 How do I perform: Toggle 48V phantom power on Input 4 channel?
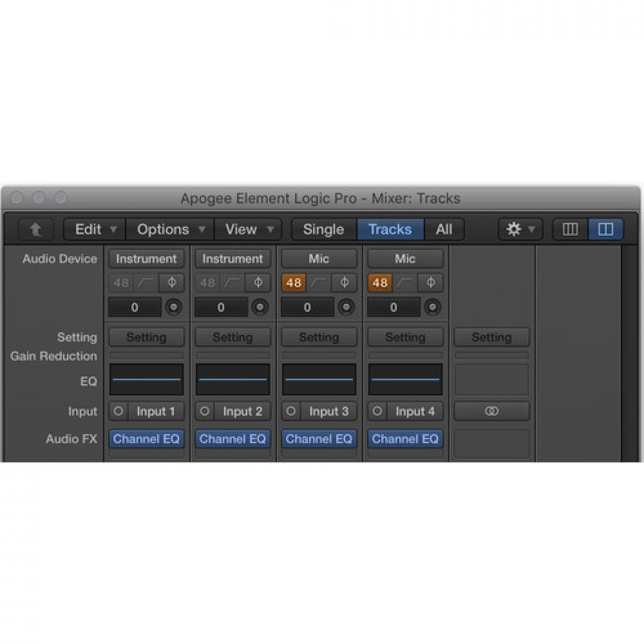380,283
